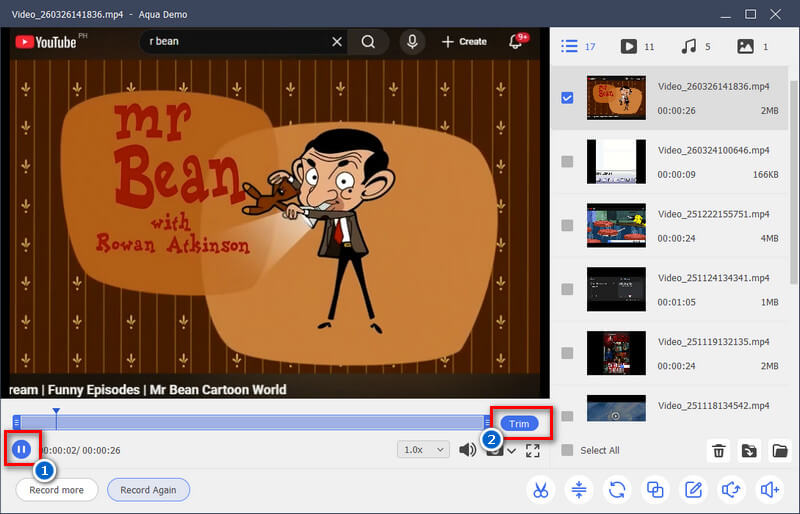Open the scissors clip tool

click(x=540, y=490)
